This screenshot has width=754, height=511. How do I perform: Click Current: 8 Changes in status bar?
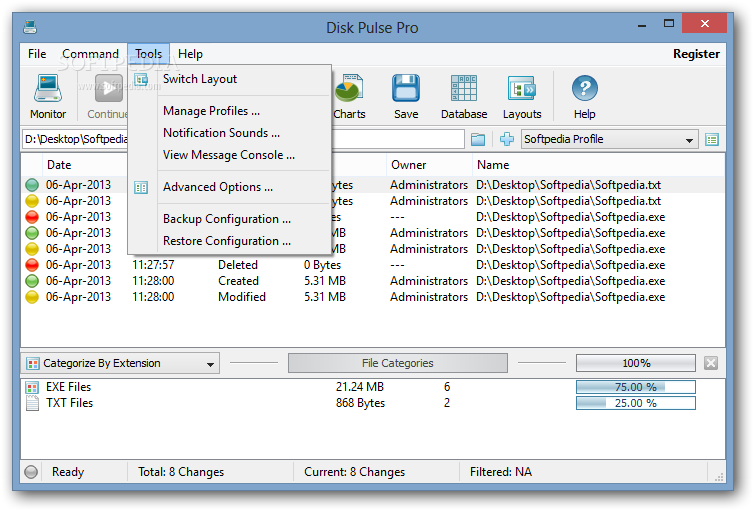click(354, 473)
